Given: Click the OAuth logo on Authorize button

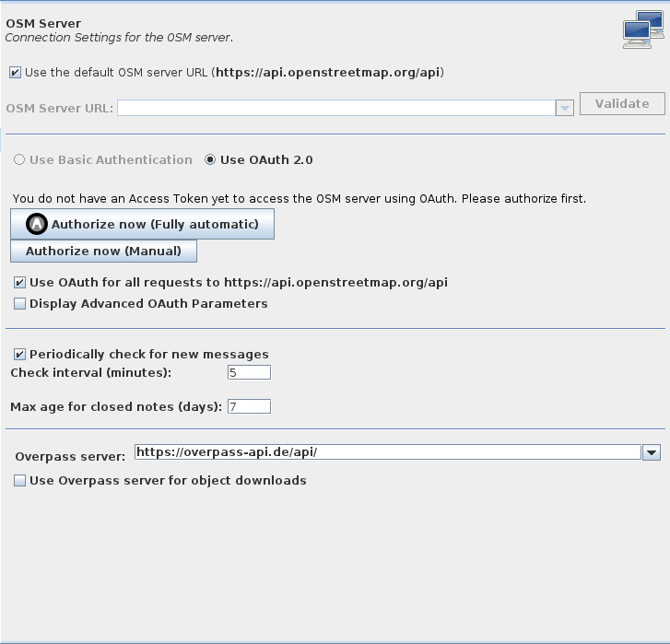Looking at the screenshot, I should 37,224.
